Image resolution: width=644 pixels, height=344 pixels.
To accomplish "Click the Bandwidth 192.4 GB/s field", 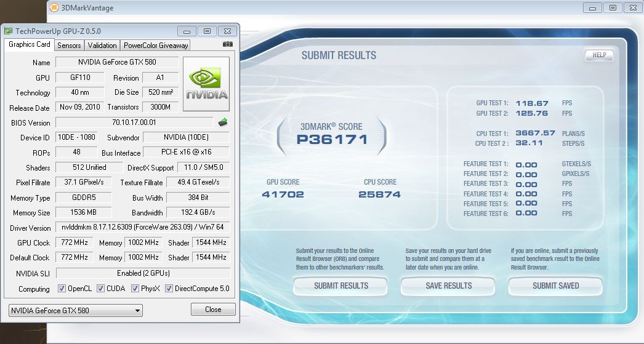I will click(198, 212).
